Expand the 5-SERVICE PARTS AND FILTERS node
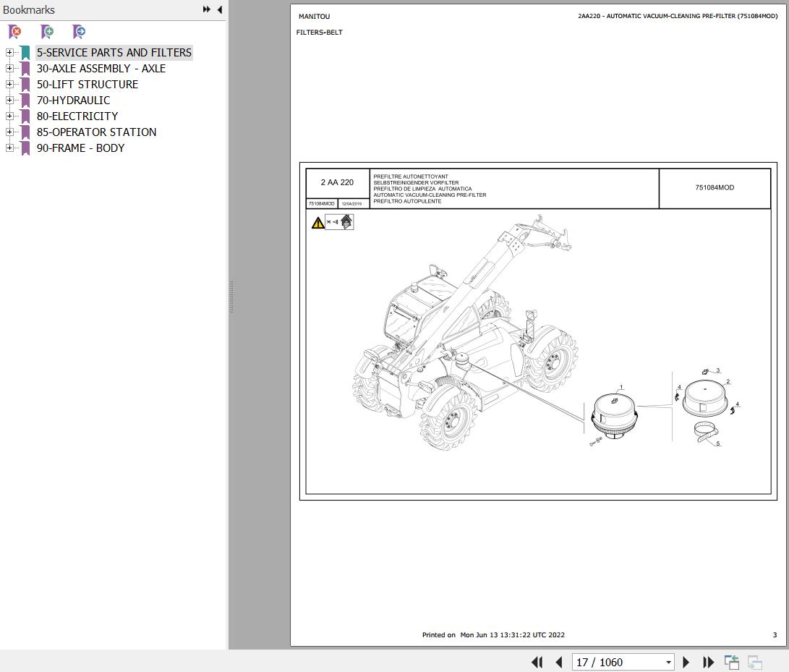The image size is (789, 672). click(9, 52)
